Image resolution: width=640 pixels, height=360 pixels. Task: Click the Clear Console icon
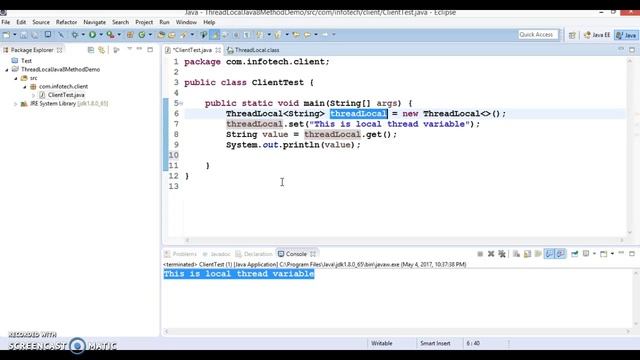pyautogui.click(x=516, y=254)
